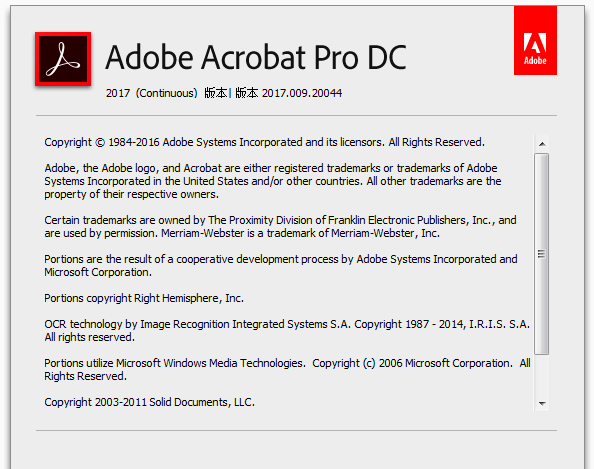Image resolution: width=594 pixels, height=469 pixels.
Task: Click the scrollbar up arrow
Action: point(542,144)
